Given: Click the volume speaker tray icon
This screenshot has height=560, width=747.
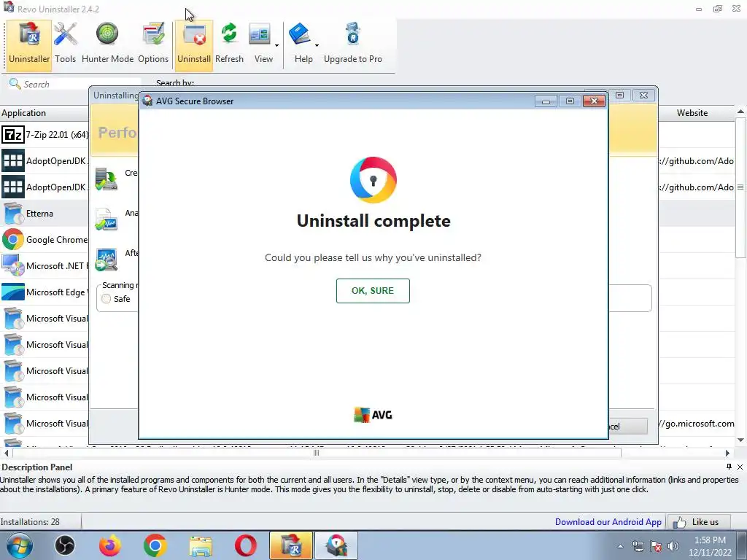Looking at the screenshot, I should click(x=673, y=546).
